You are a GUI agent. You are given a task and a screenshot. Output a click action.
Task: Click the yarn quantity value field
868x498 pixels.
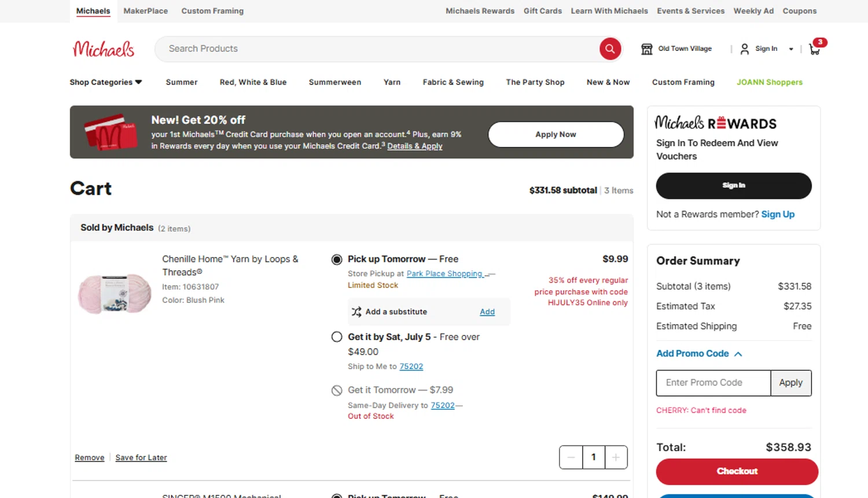pos(594,458)
